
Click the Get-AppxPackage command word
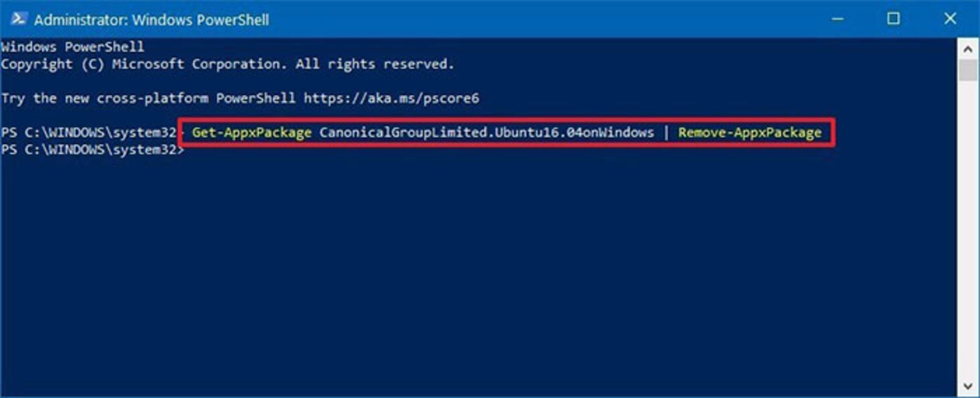(x=252, y=133)
